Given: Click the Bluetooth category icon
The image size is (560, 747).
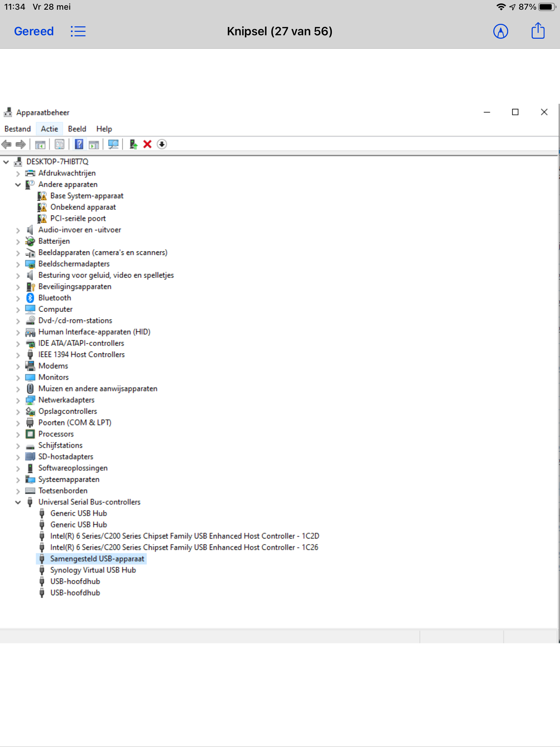Looking at the screenshot, I should coord(30,298).
